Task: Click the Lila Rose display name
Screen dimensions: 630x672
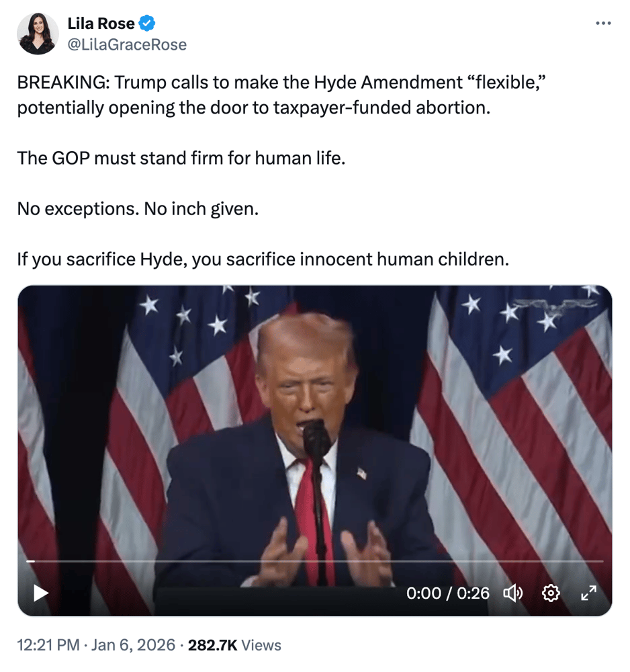Action: [x=101, y=24]
